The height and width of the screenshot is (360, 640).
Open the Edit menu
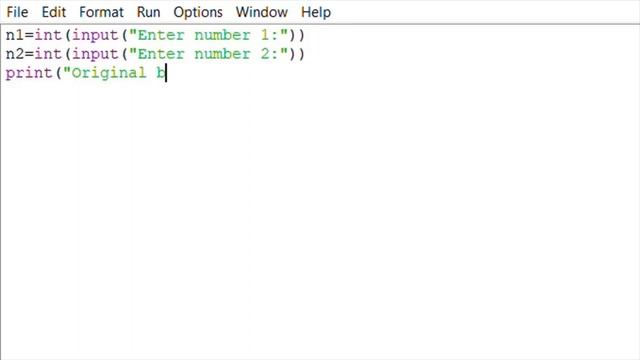pyautogui.click(x=53, y=12)
